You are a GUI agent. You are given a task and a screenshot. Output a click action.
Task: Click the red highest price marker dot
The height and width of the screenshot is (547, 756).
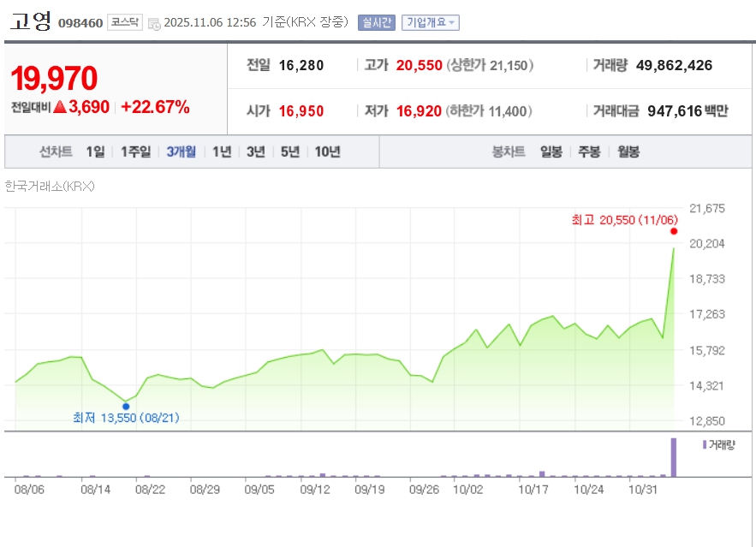674,231
